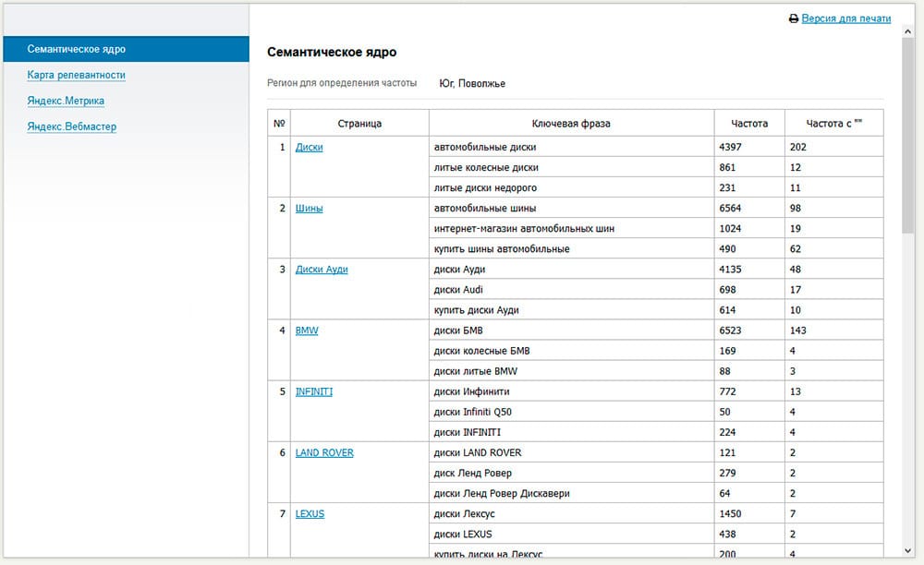Follow the LAND ROVER page link
The height and width of the screenshot is (565, 924).
click(324, 452)
